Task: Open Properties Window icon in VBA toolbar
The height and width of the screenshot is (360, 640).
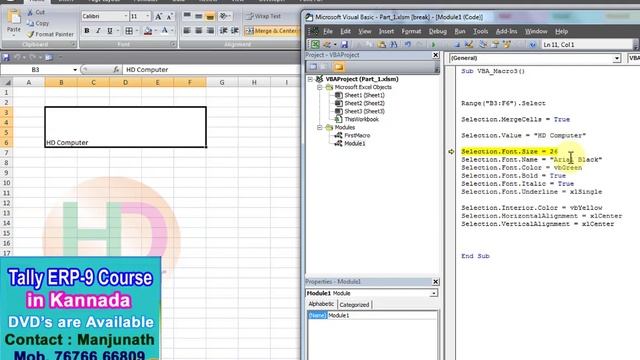Action: (x=495, y=44)
